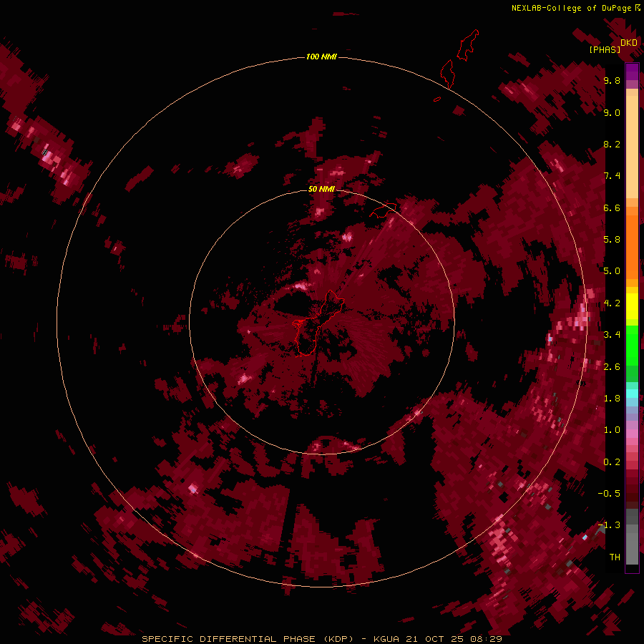Click the 1.0 scale value
This screenshot has height=644, width=644.
(612, 430)
